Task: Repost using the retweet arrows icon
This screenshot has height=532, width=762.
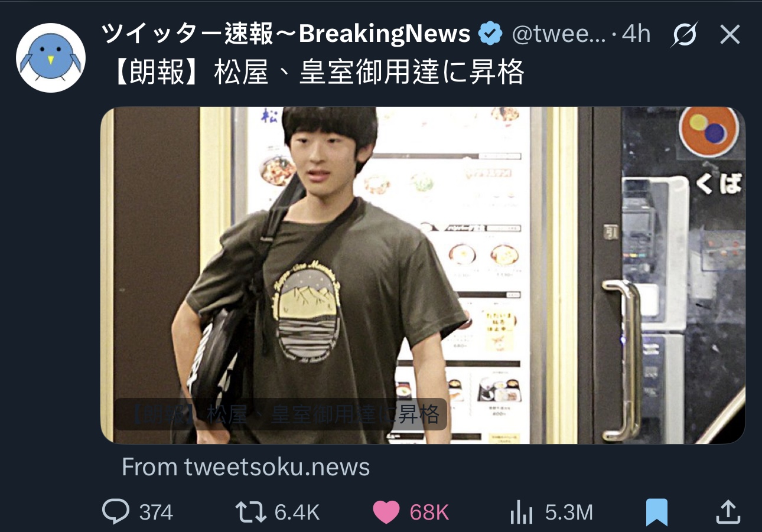Action: (252, 513)
